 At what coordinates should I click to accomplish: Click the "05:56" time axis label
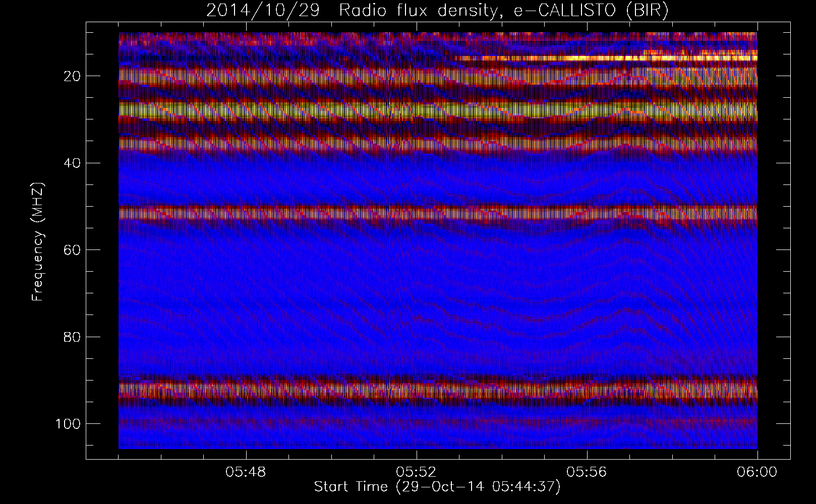587,473
